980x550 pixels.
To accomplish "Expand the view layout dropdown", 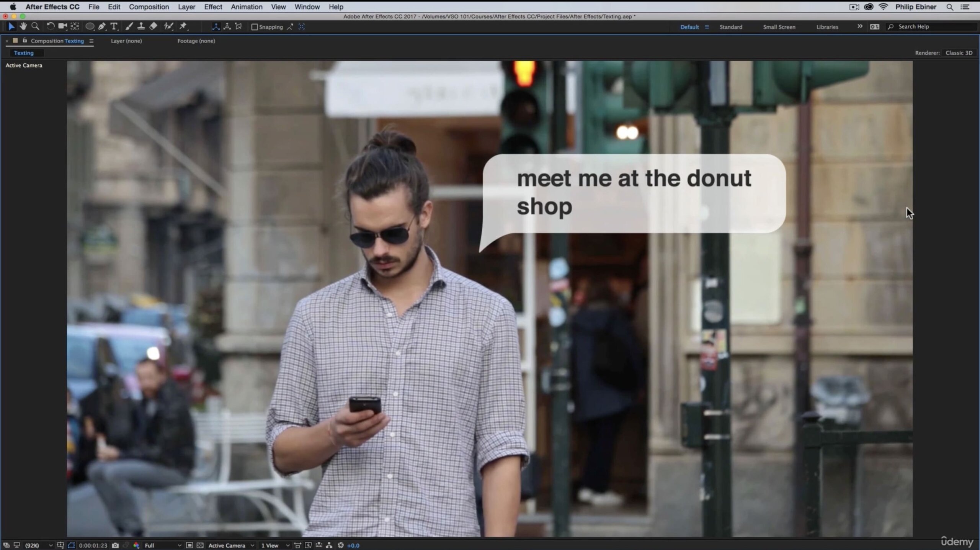I will pyautogui.click(x=273, y=545).
